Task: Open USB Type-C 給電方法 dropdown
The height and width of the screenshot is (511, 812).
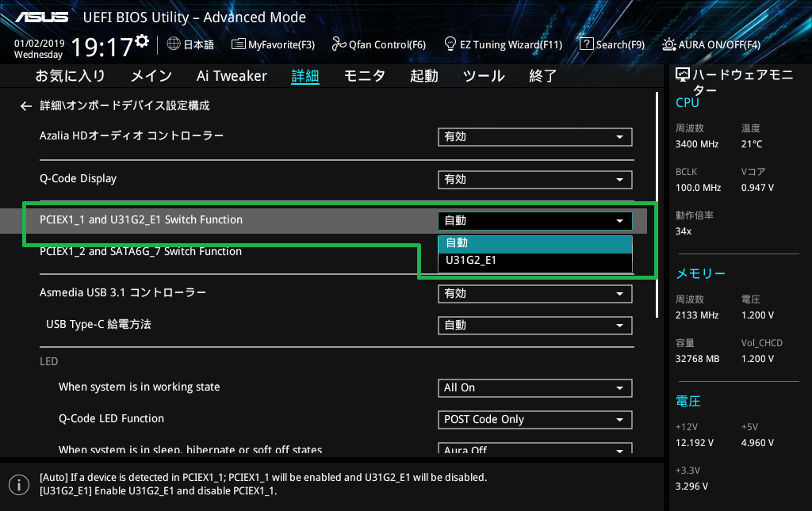Action: [x=535, y=326]
